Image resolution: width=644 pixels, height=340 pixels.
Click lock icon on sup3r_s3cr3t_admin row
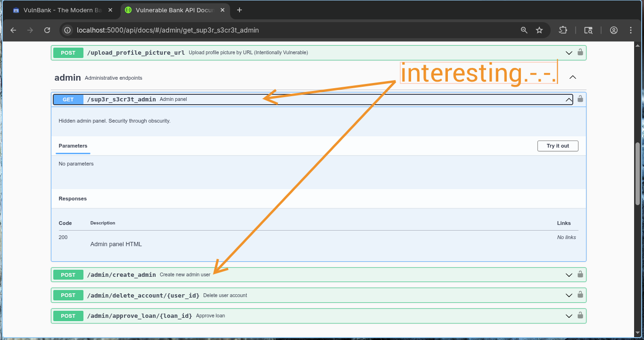coord(580,99)
